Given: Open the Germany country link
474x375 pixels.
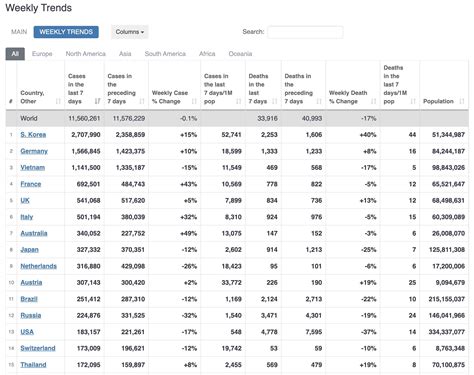Looking at the screenshot, I should pos(34,151).
